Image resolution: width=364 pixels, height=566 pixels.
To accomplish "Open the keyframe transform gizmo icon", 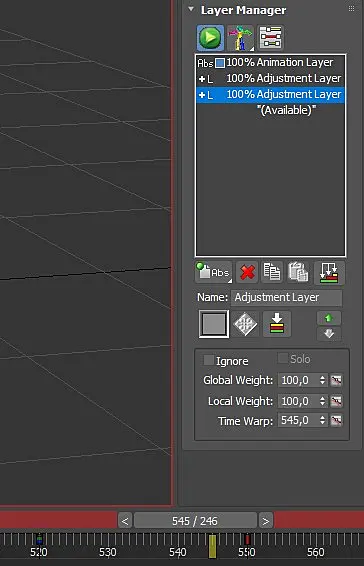I will [x=245, y=324].
